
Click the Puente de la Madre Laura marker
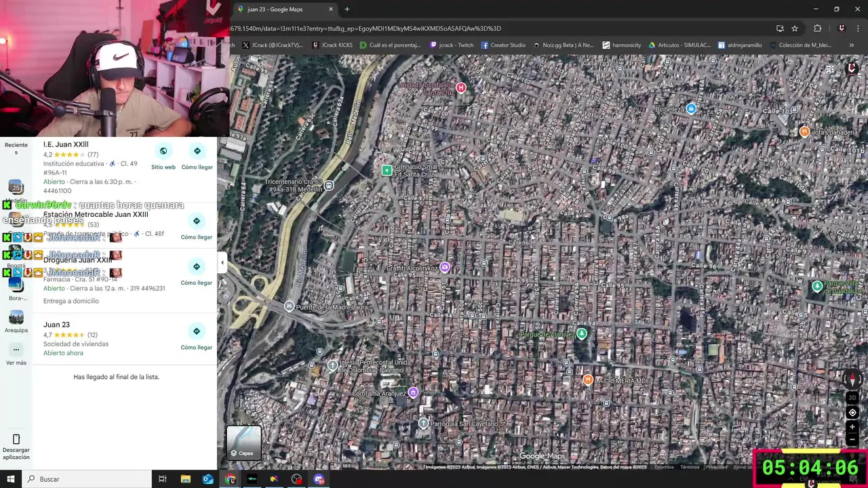(290, 306)
